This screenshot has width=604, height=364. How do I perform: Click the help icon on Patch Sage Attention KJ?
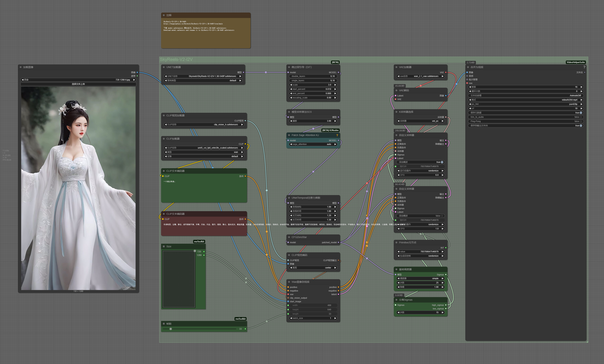click(337, 135)
